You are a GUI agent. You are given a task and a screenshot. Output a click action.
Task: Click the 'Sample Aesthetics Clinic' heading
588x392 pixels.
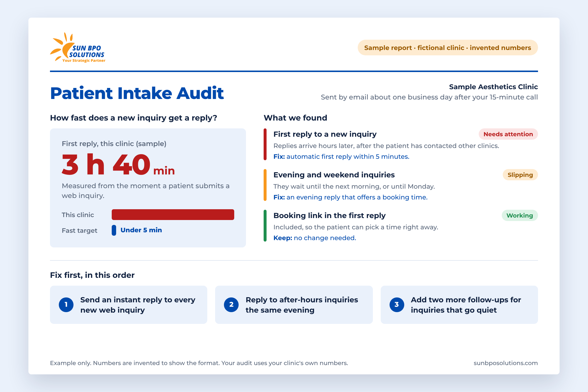(x=493, y=87)
